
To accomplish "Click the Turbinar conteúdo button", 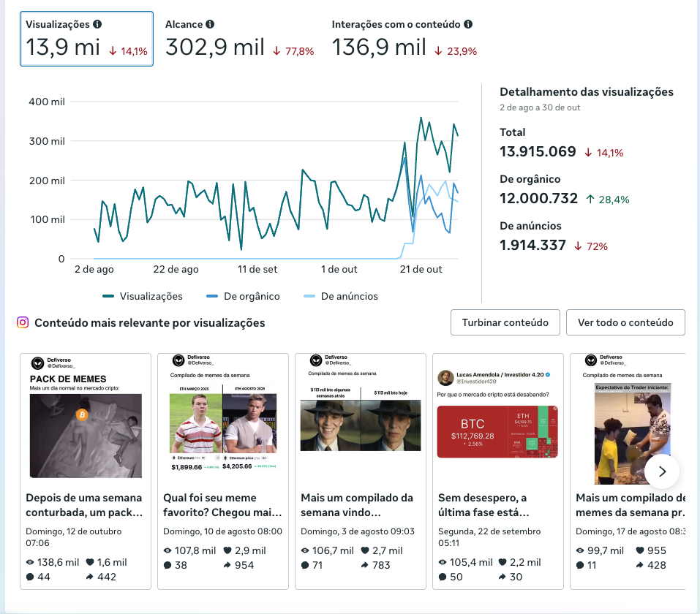I will [x=505, y=322].
